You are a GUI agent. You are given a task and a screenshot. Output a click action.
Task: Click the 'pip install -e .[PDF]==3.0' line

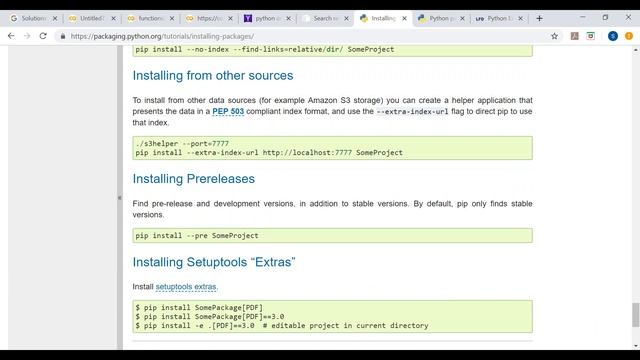(x=282, y=326)
